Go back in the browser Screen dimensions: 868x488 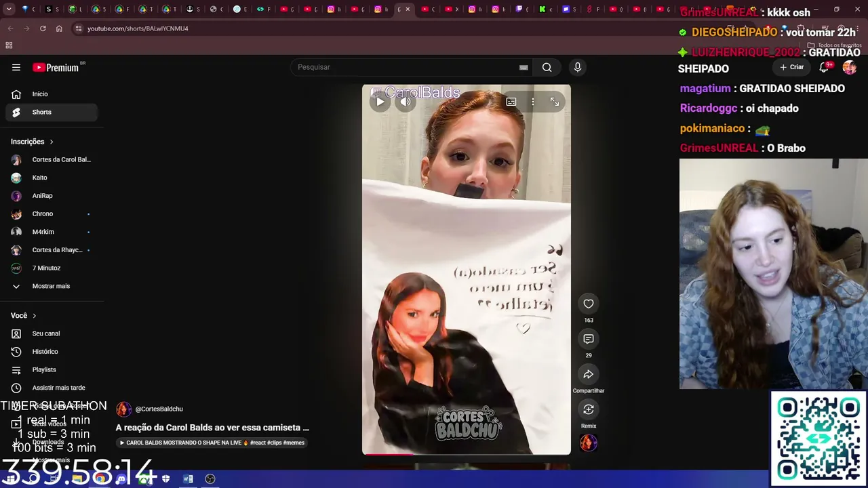click(10, 28)
